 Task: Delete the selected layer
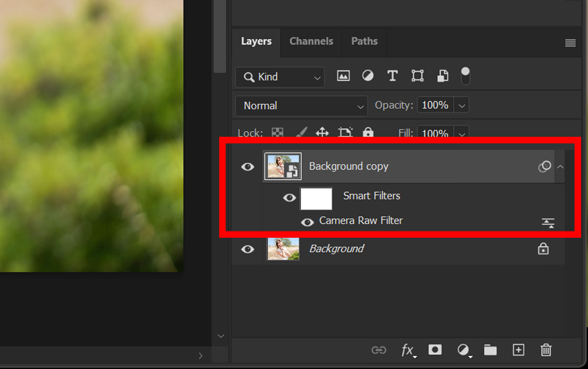546,350
